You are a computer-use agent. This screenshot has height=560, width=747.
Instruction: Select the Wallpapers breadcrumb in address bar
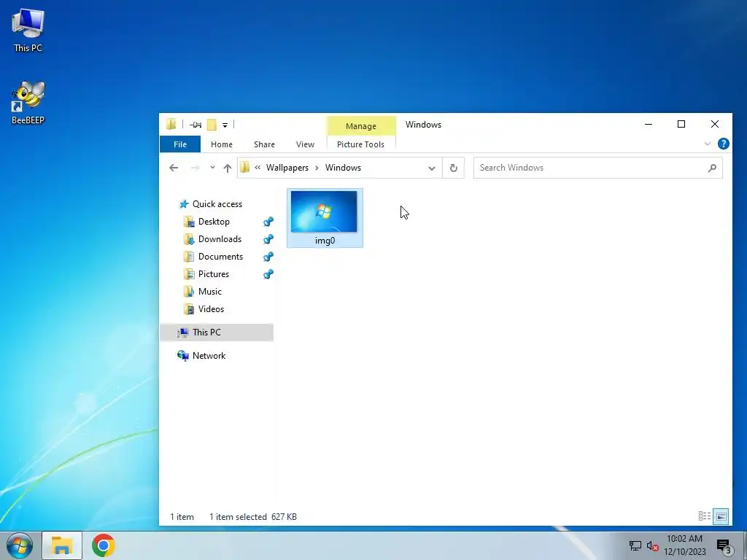point(287,168)
